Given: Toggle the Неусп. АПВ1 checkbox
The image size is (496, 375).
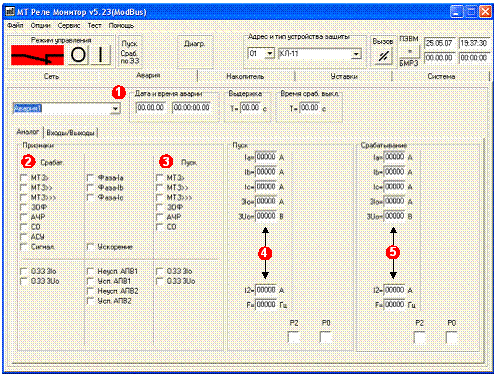Looking at the screenshot, I should click(90, 271).
